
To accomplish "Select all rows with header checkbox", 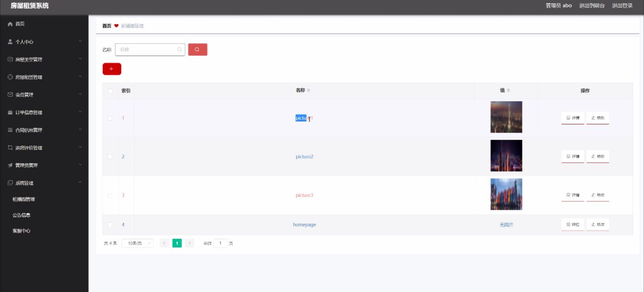I will pyautogui.click(x=110, y=91).
